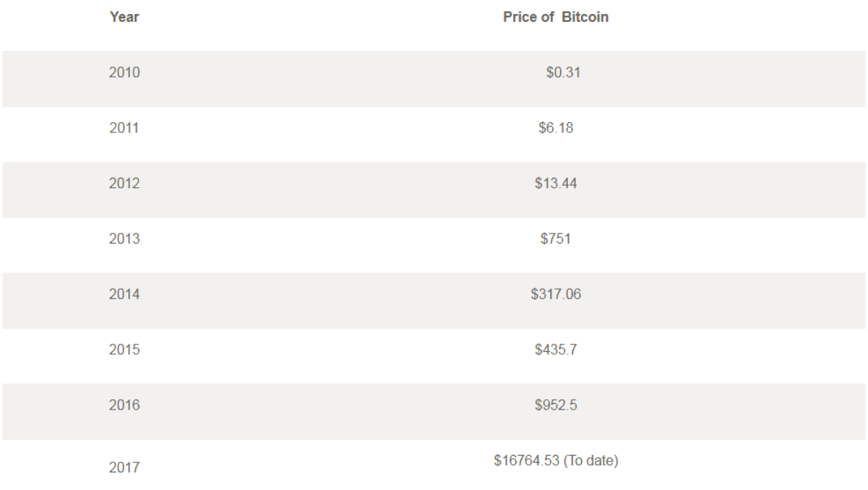Select the 2016 year cell
Viewport: 868px width, 490px height.
(124, 407)
